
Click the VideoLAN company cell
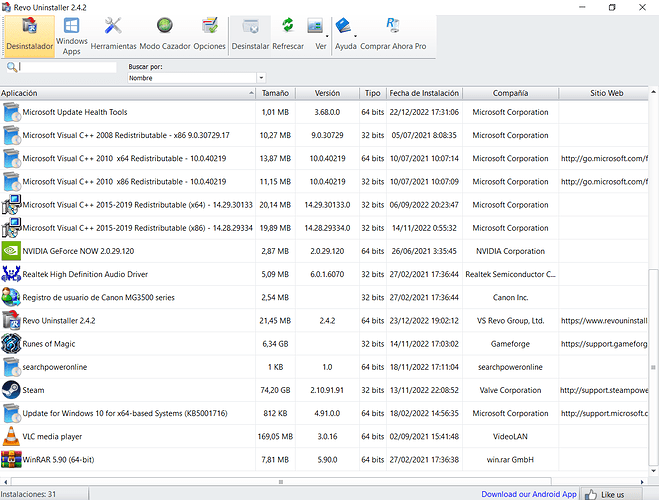tap(510, 437)
